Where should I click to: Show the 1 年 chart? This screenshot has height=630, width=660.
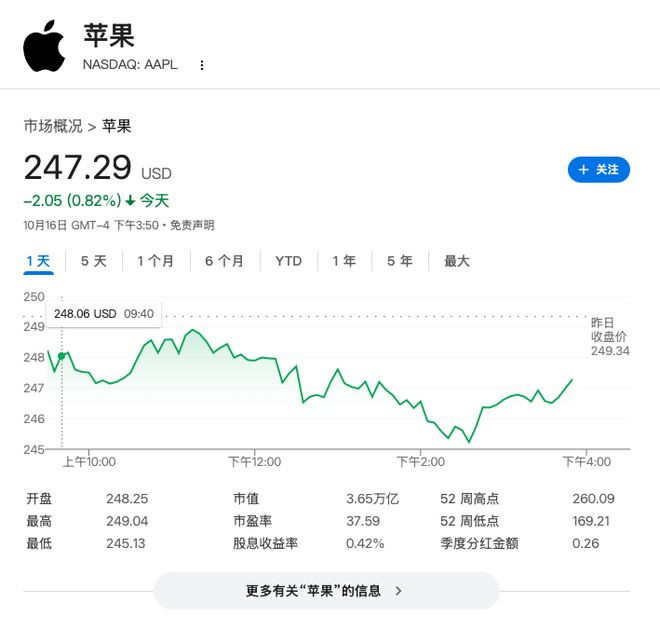(344, 261)
